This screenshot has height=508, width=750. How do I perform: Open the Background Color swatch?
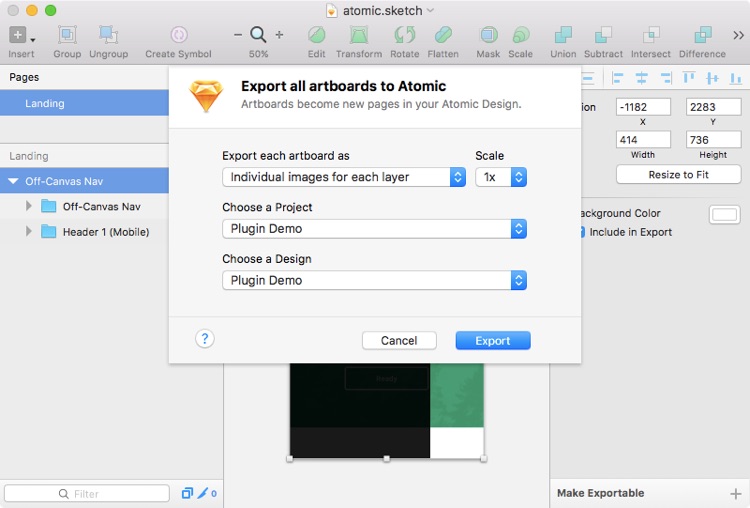724,214
